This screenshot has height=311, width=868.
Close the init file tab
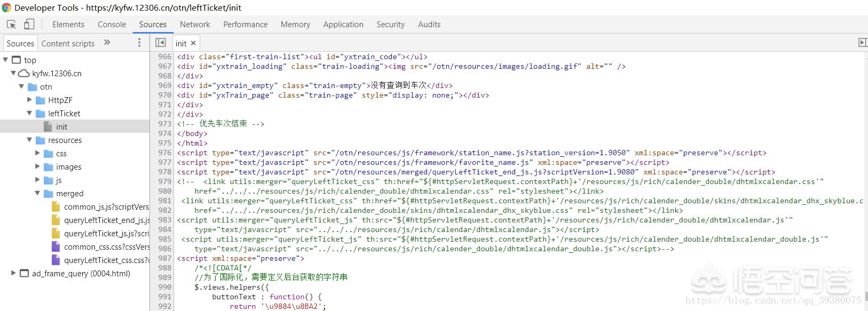193,43
